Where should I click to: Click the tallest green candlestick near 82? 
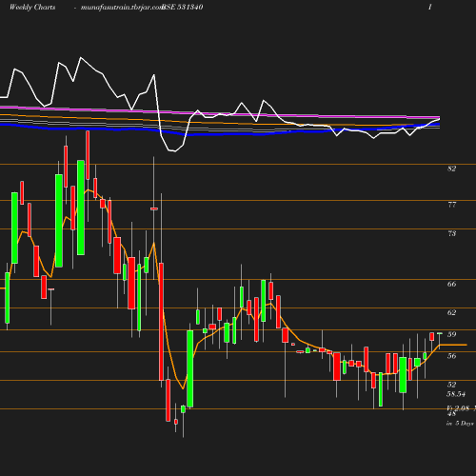pyautogui.click(x=81, y=208)
